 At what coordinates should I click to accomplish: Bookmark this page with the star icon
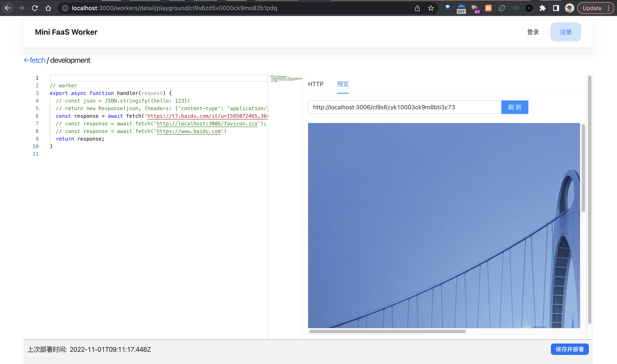[431, 8]
